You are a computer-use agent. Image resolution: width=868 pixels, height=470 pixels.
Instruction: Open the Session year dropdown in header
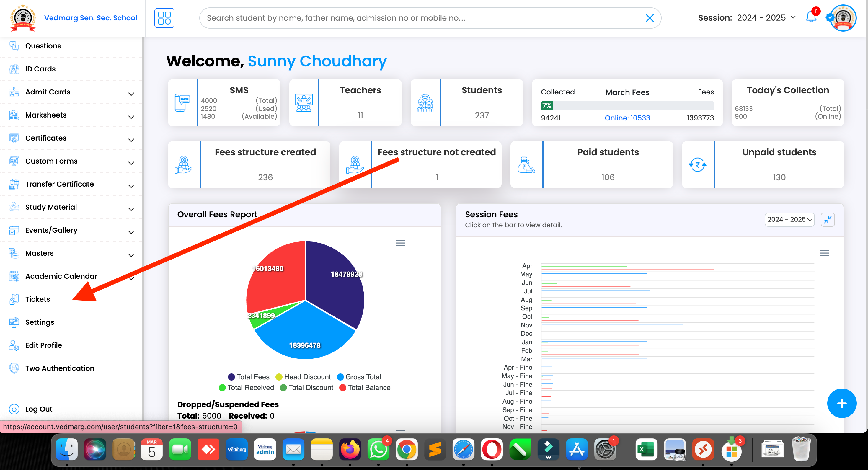tap(765, 18)
